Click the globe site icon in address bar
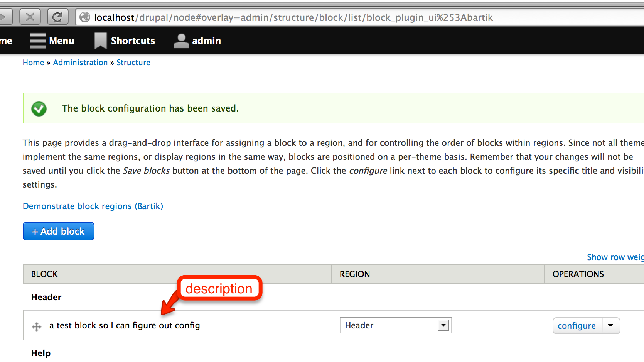 [85, 17]
